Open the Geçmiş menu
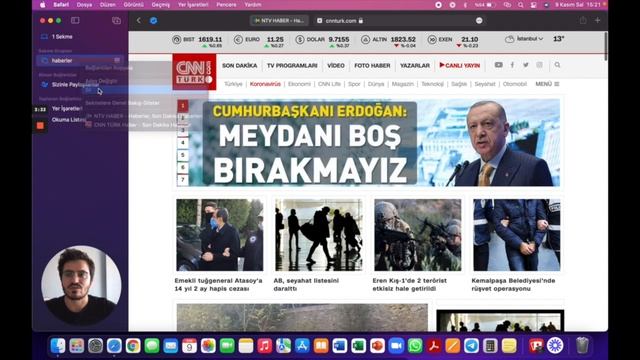 pyautogui.click(x=160, y=5)
